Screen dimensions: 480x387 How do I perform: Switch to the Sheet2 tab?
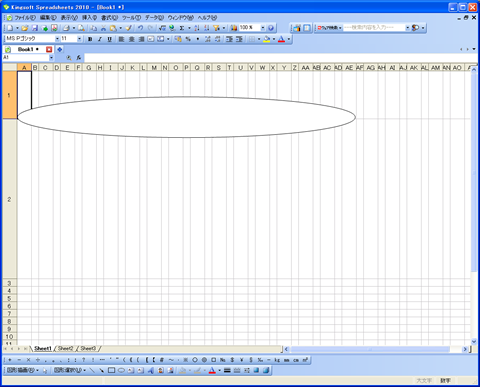(x=65, y=349)
